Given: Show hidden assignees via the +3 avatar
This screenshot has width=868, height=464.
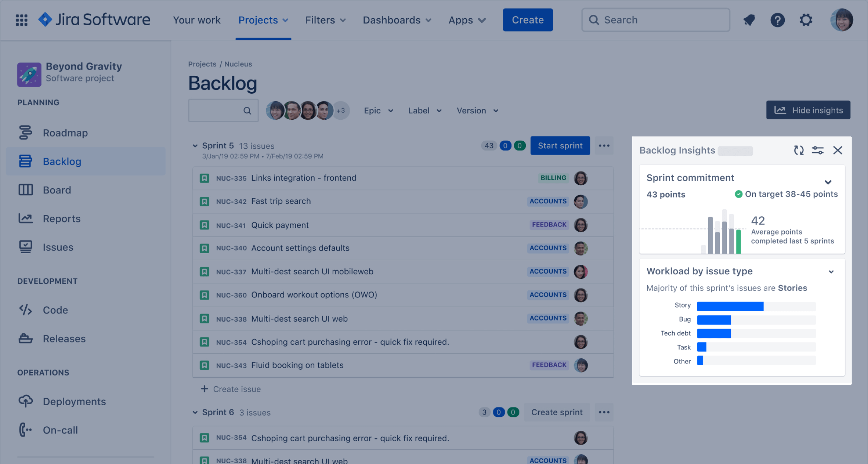Looking at the screenshot, I should tap(341, 110).
